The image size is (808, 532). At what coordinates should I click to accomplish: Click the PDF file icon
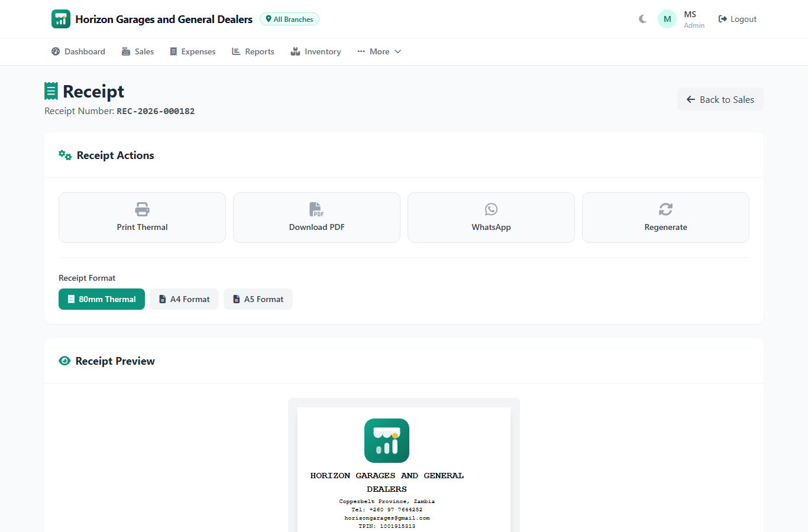pos(316,209)
